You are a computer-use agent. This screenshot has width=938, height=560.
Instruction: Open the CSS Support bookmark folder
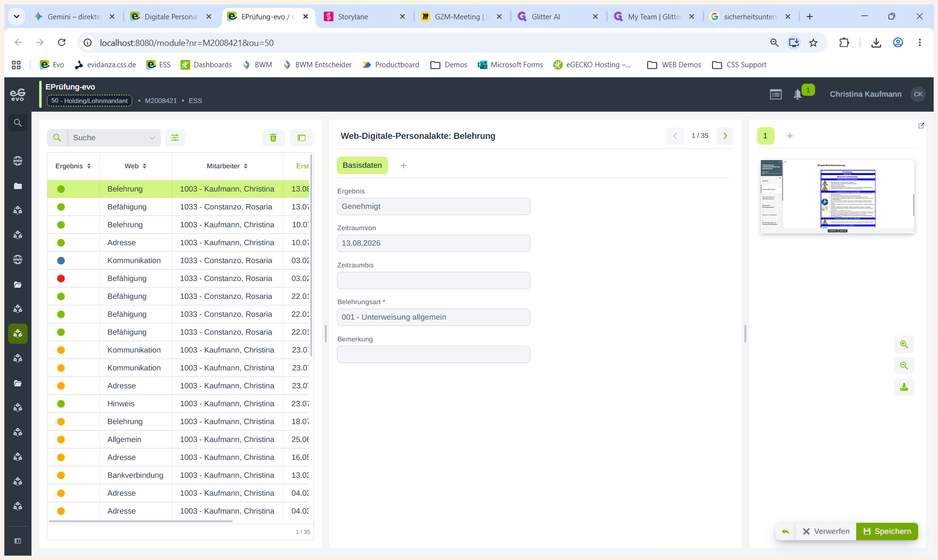click(x=740, y=65)
